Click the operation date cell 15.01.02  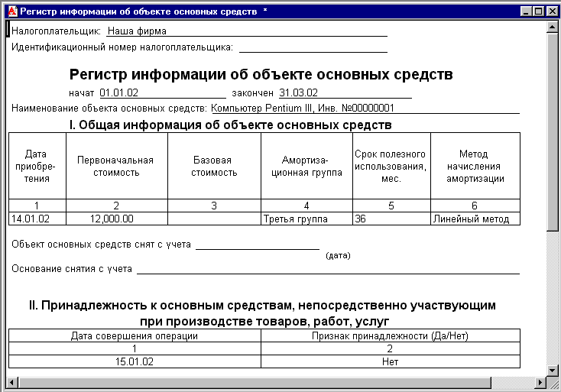point(135,361)
